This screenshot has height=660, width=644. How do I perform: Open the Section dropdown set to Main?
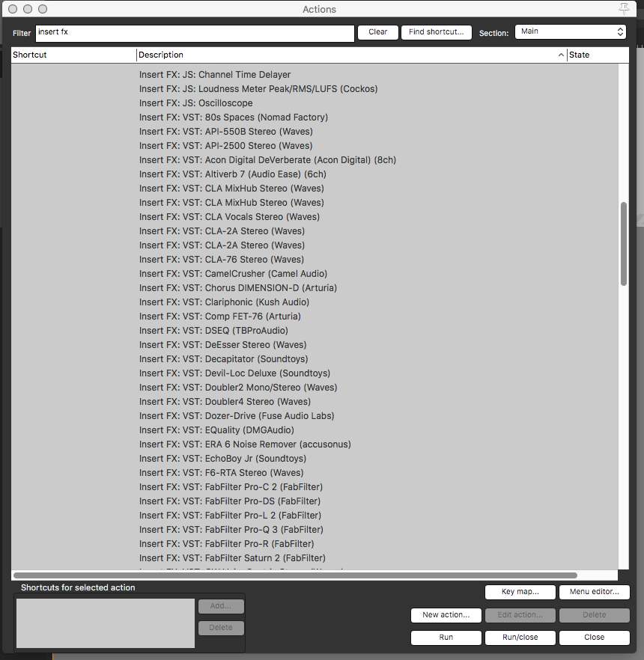tap(571, 31)
